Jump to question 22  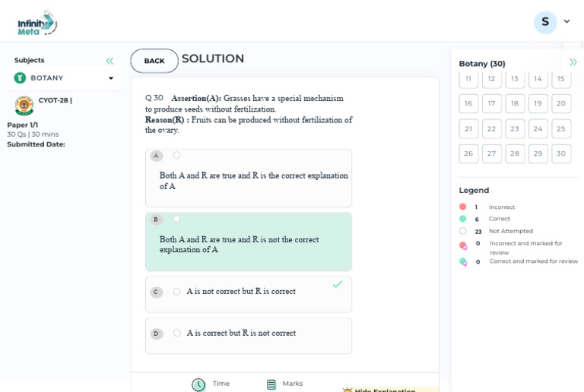click(492, 128)
